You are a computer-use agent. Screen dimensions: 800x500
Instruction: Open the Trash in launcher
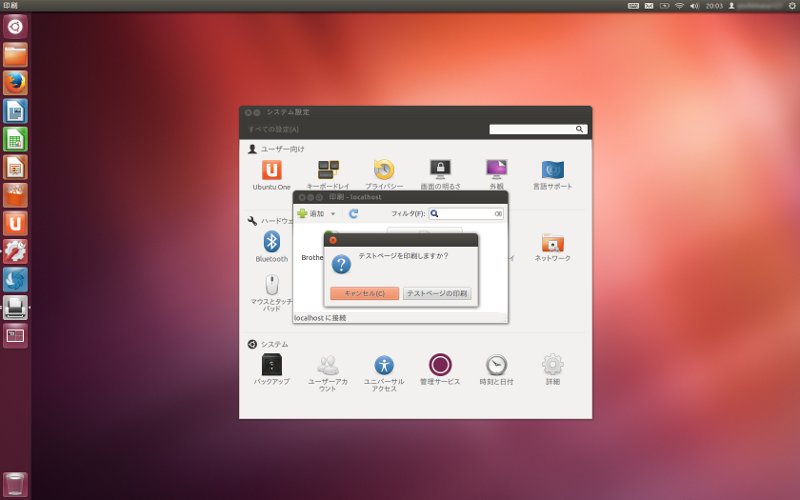(15, 484)
